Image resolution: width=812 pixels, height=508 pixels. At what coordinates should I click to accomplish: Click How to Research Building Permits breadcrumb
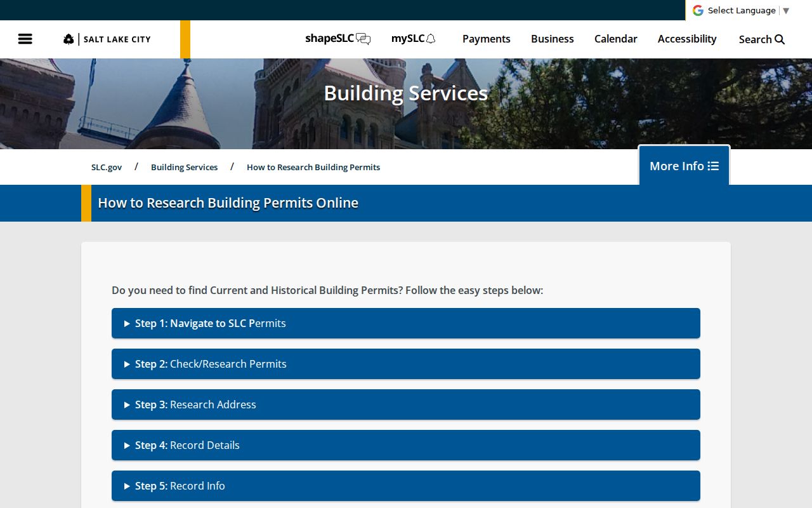point(313,167)
